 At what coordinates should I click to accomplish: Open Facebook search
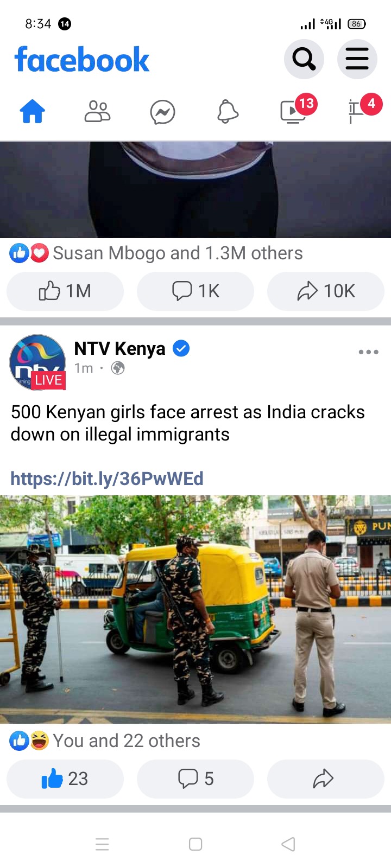tap(304, 59)
